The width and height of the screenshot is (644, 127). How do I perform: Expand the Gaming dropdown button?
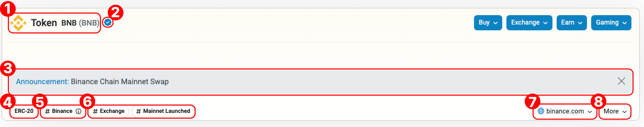coord(611,23)
